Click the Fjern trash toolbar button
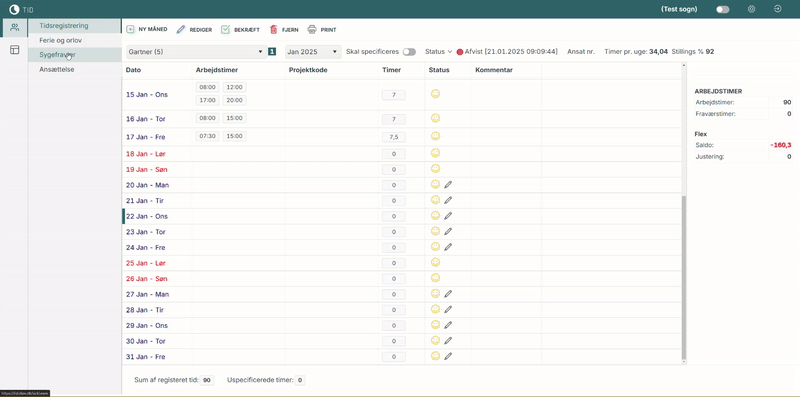The height and width of the screenshot is (397, 800). tap(284, 30)
